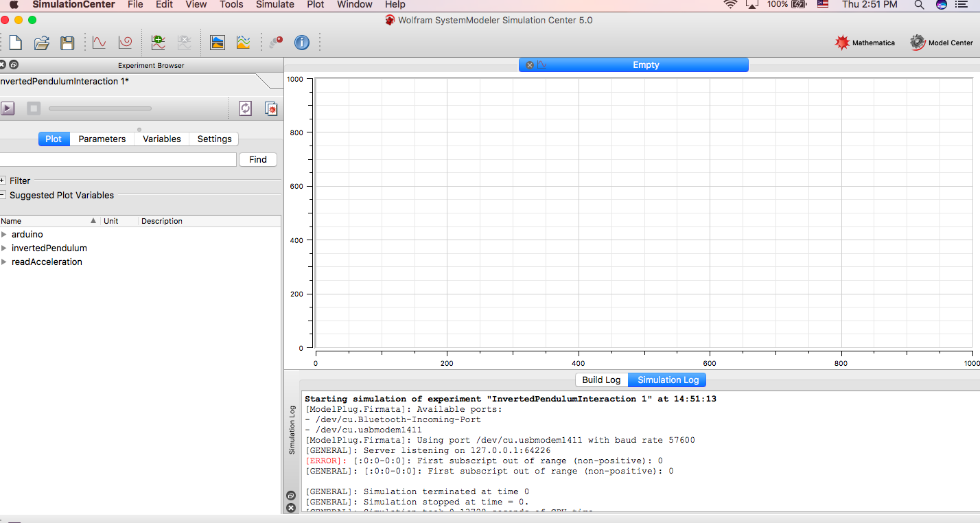Screen dimensions: 980x523
Task: Click the Mathematica notebook icon beside the refresh icon
Action: 271,108
